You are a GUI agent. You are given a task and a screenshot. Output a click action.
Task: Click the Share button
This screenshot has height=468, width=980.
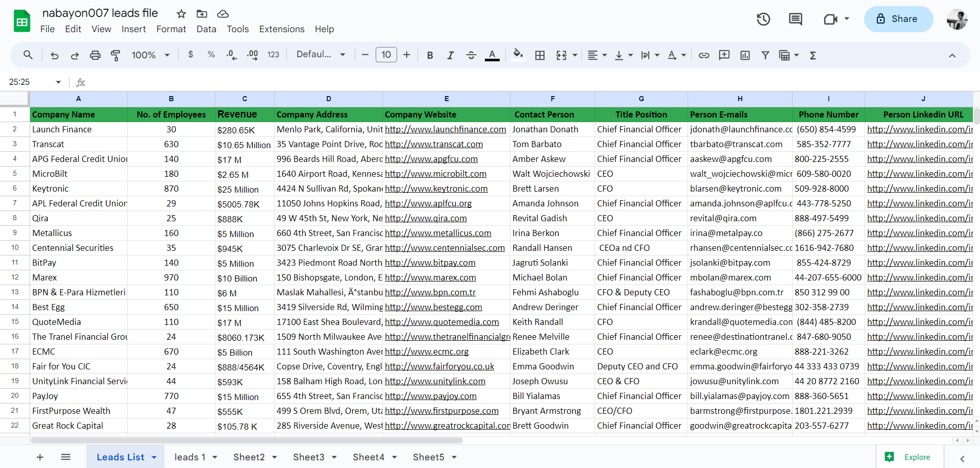tap(898, 19)
